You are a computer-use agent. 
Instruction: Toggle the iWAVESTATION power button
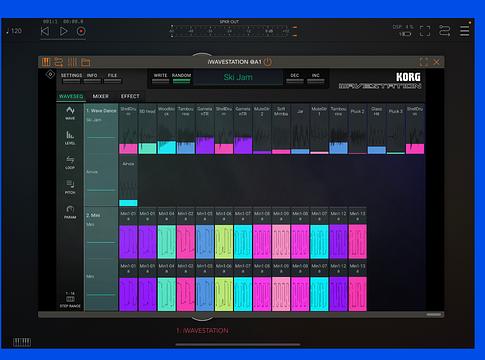[268, 62]
